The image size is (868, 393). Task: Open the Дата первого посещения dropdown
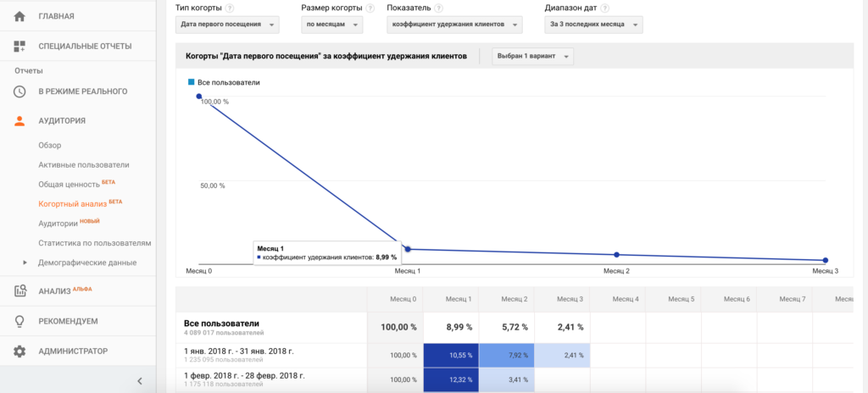227,25
